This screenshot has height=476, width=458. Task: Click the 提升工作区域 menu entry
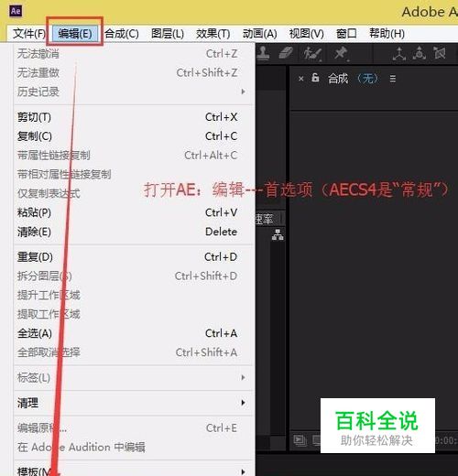tap(135, 295)
